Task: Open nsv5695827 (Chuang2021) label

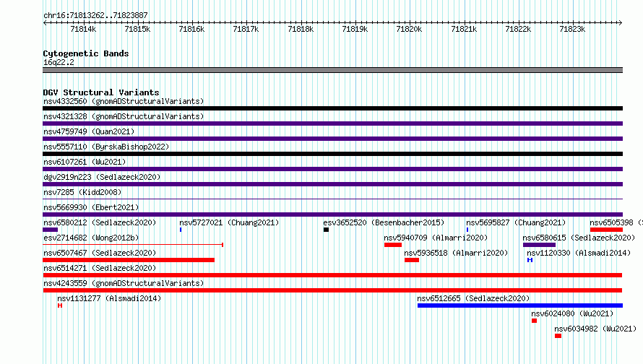Action: click(516, 222)
